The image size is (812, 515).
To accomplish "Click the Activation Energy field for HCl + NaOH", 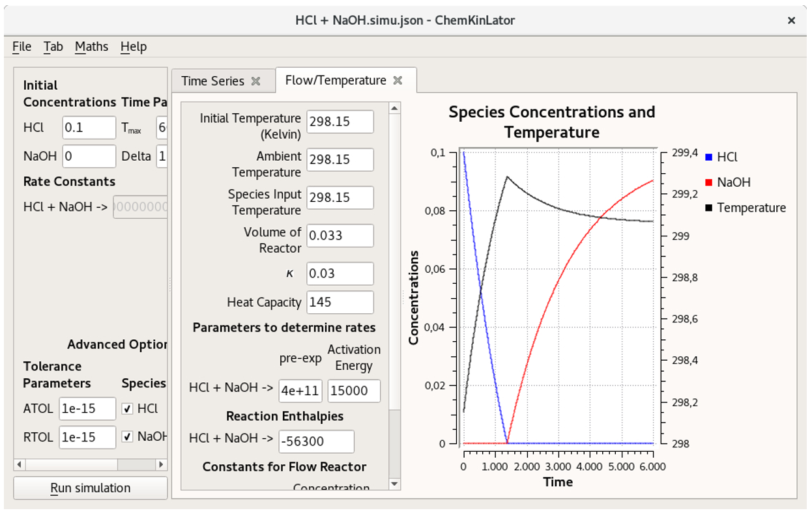I will pyautogui.click(x=354, y=391).
